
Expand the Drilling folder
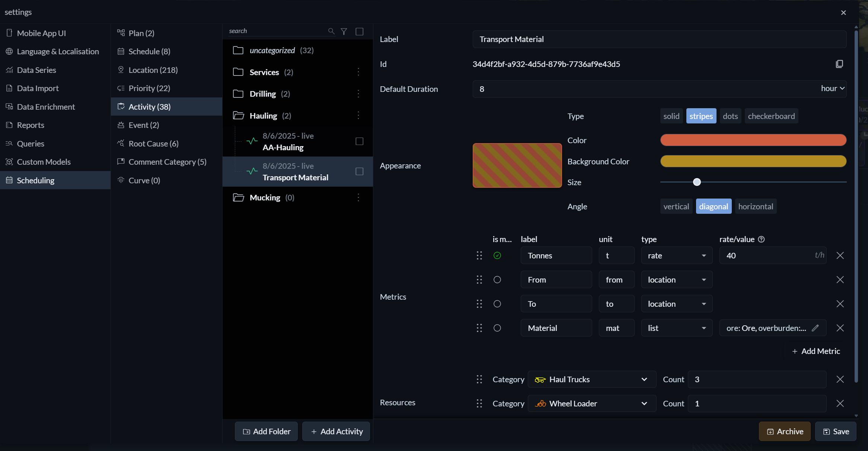(238, 94)
